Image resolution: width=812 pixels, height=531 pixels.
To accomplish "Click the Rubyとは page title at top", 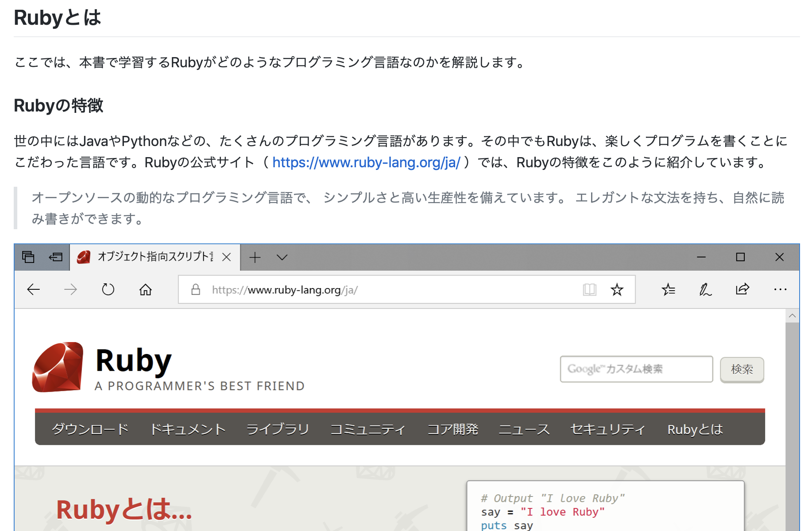I will 58,18.
